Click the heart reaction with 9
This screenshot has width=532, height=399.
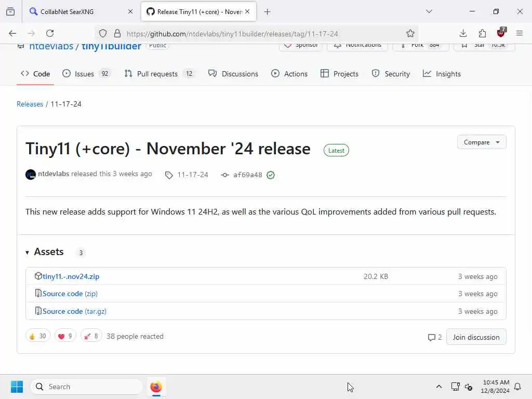pyautogui.click(x=65, y=336)
